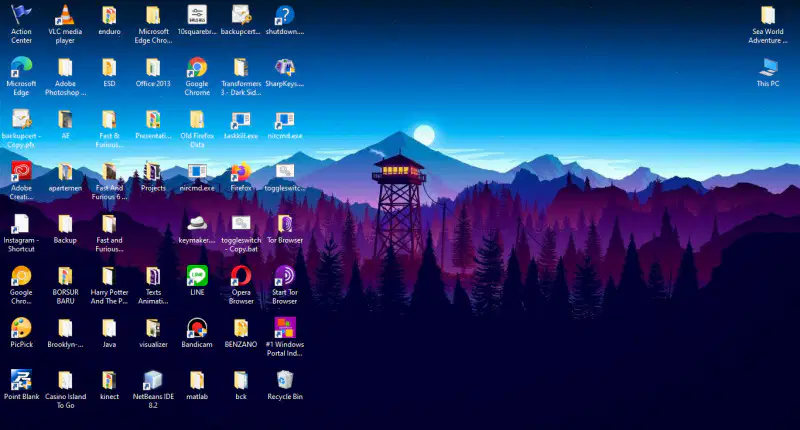This screenshot has width=800, height=430.
Task: Select the toggleswitch - Copy.bat file
Action: click(x=241, y=224)
